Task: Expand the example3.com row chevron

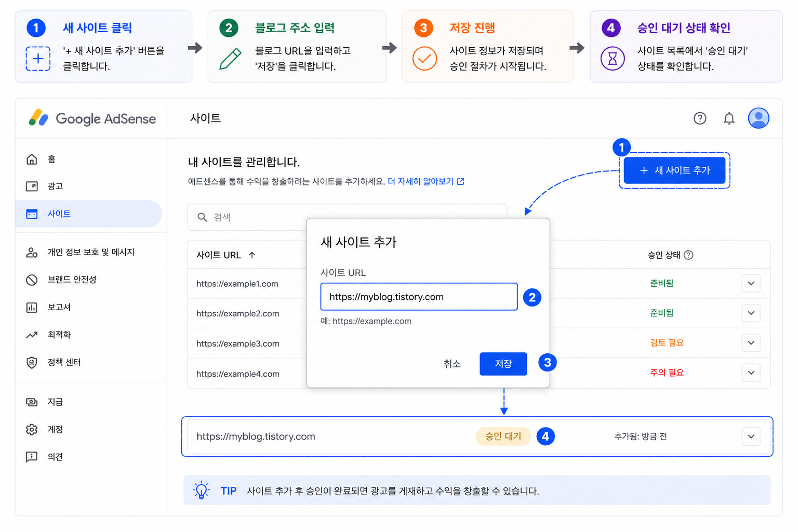Action: click(751, 343)
